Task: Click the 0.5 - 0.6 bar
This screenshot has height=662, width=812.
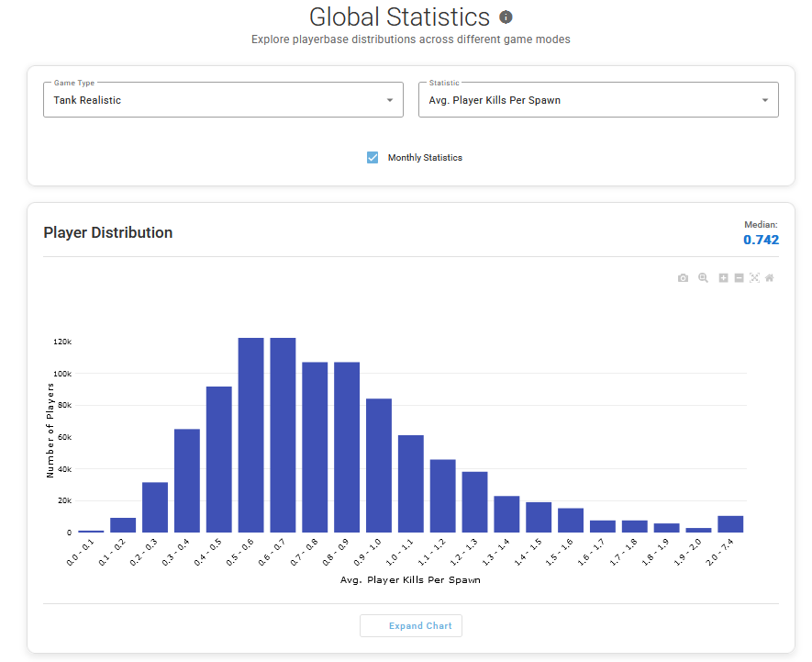Action: [251, 436]
